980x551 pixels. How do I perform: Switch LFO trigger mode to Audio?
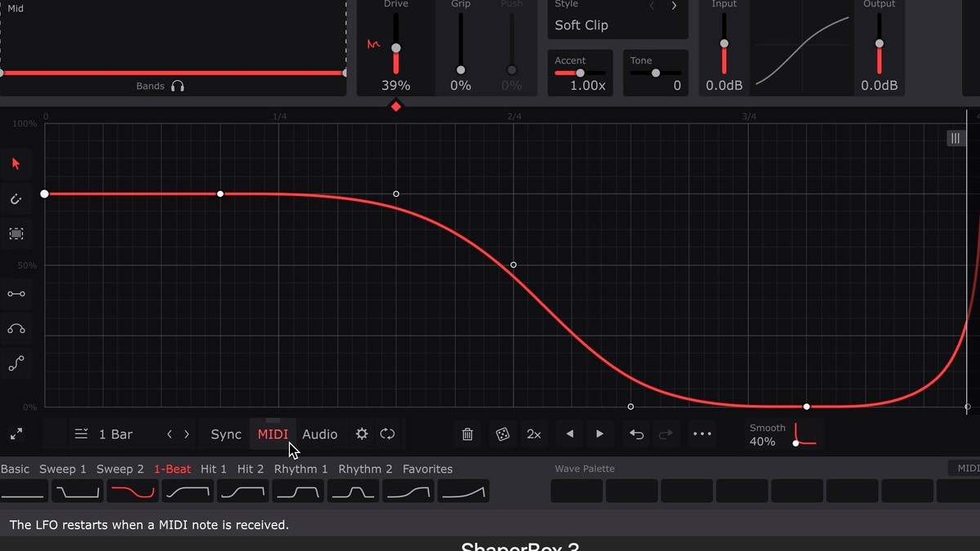[319, 434]
